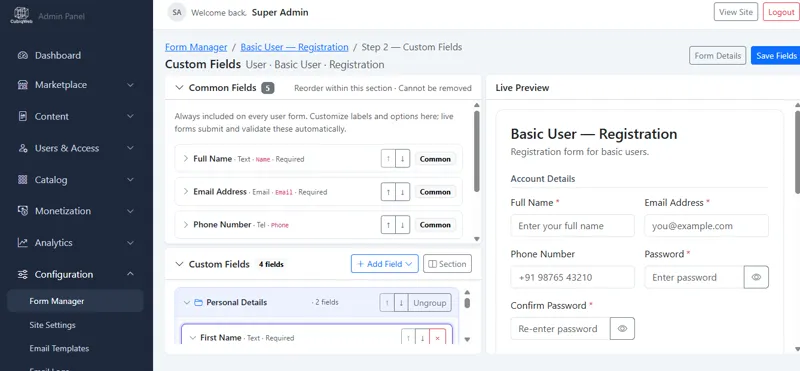Click the Form Manager breadcrumb link
The height and width of the screenshot is (371, 800).
tap(196, 47)
